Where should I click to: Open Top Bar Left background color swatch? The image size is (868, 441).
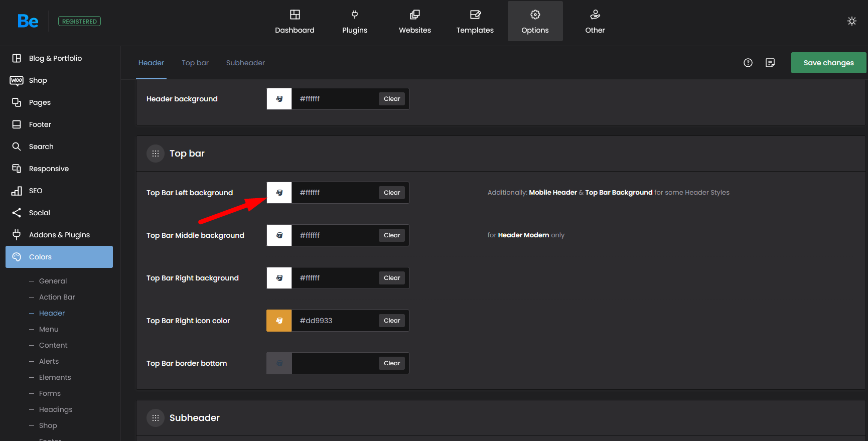[x=279, y=193]
